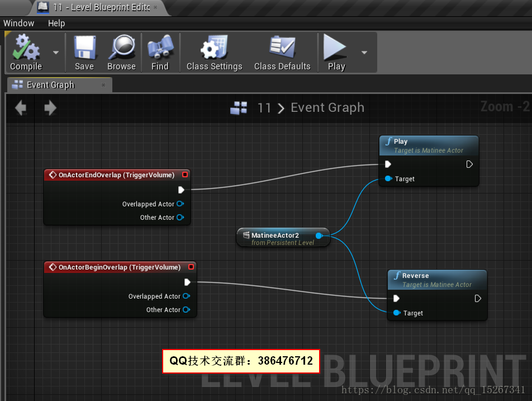Close the Event Graph tab
The height and width of the screenshot is (401, 532).
103,85
